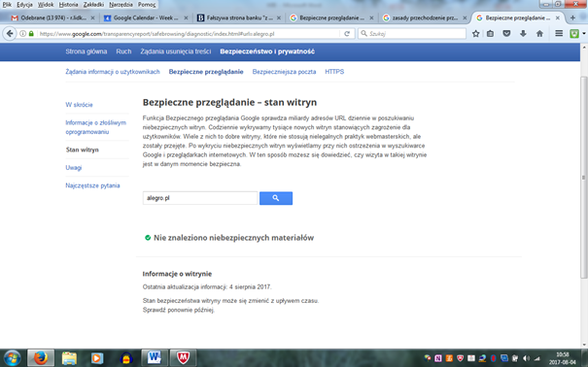Go to home page via house icon

tap(539, 34)
